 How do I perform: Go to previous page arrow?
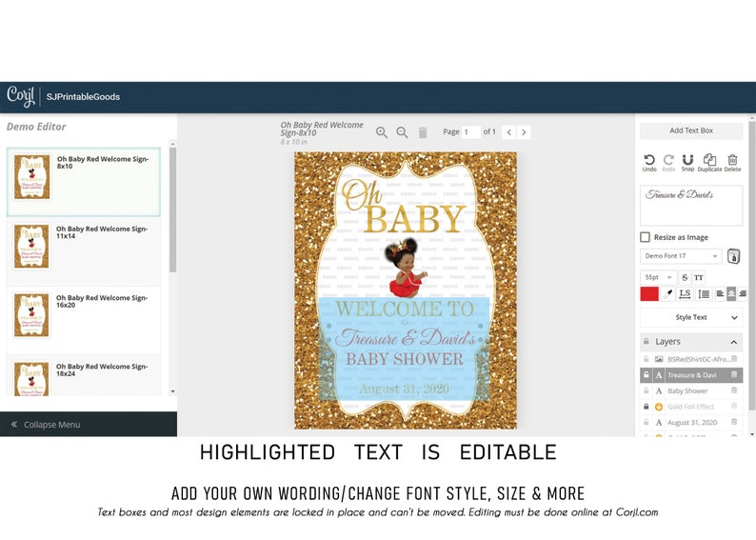[x=508, y=132]
